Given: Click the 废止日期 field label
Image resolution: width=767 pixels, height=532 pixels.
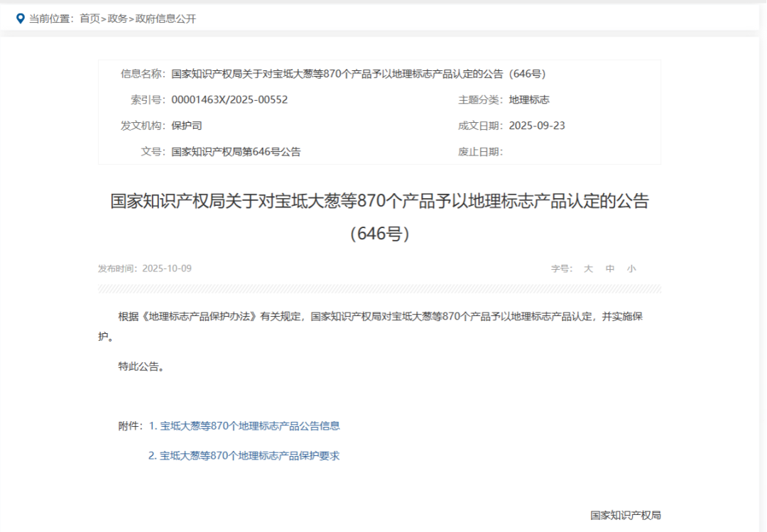Looking at the screenshot, I should pos(480,152).
